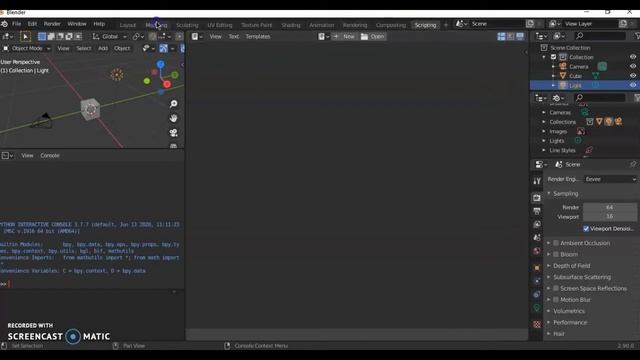The height and width of the screenshot is (360, 640).
Task: Expand the Depth of Field panel
Action: pyautogui.click(x=571, y=266)
